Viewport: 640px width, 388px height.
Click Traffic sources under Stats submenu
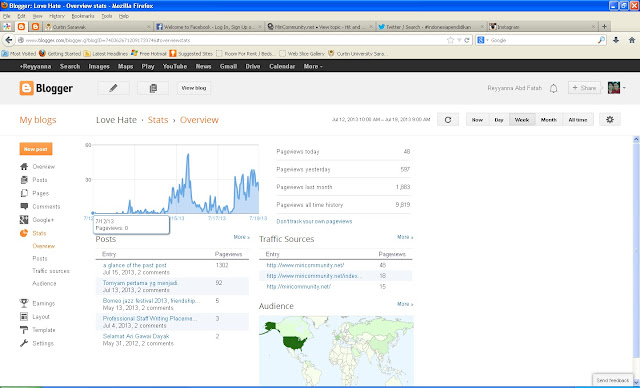[x=51, y=271]
